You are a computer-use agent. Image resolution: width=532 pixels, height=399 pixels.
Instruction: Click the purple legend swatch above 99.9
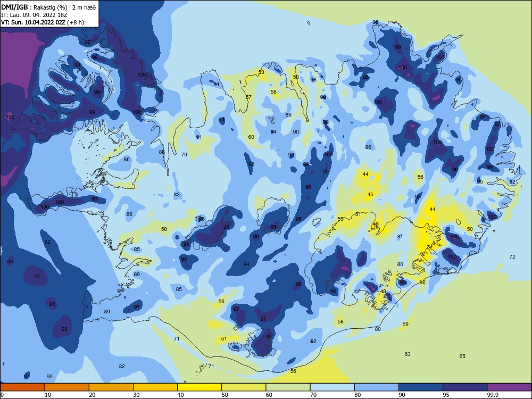[x=509, y=387]
